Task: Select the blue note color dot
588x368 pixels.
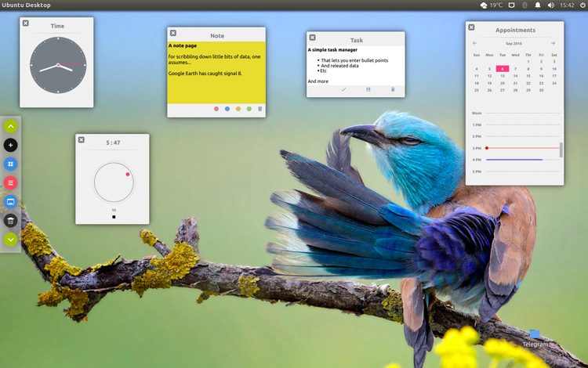Action: click(x=227, y=109)
